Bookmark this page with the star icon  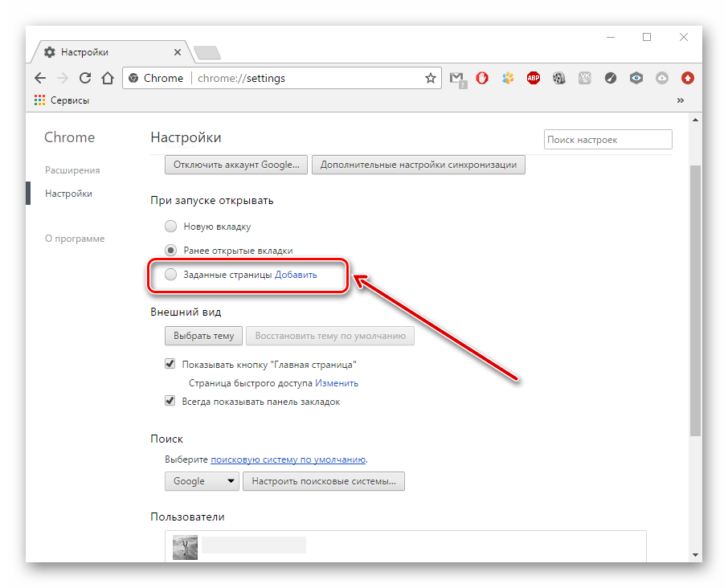[431, 78]
